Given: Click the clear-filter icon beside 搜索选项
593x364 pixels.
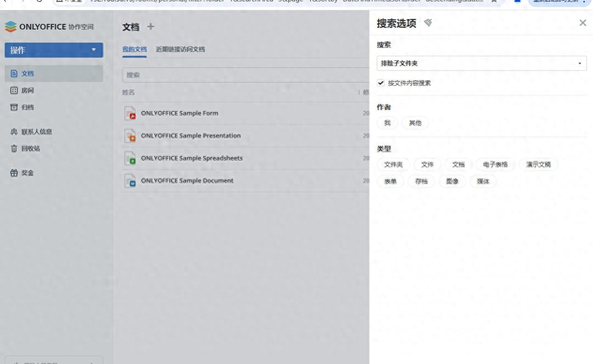Looking at the screenshot, I should click(x=428, y=22).
